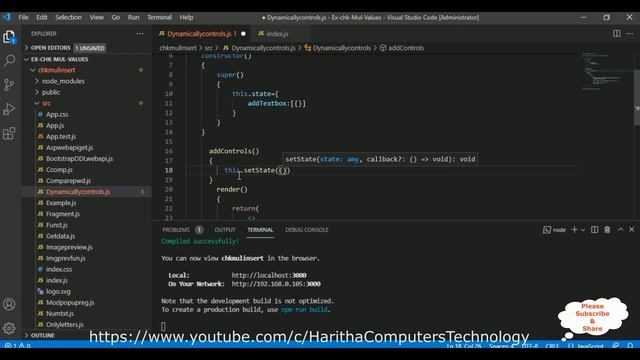
Task: Place cursor on line 18 setState code
Action: point(257,170)
